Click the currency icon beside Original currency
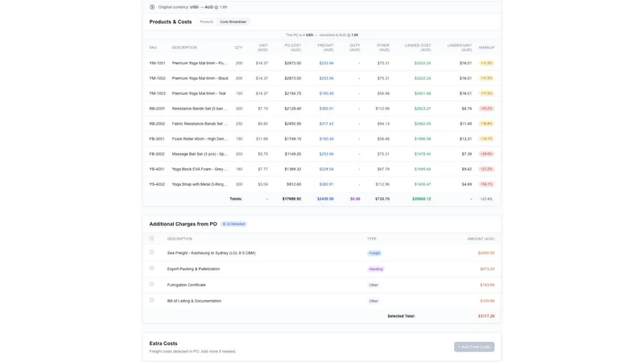Viewport: 644px width, 362px height. point(152,7)
